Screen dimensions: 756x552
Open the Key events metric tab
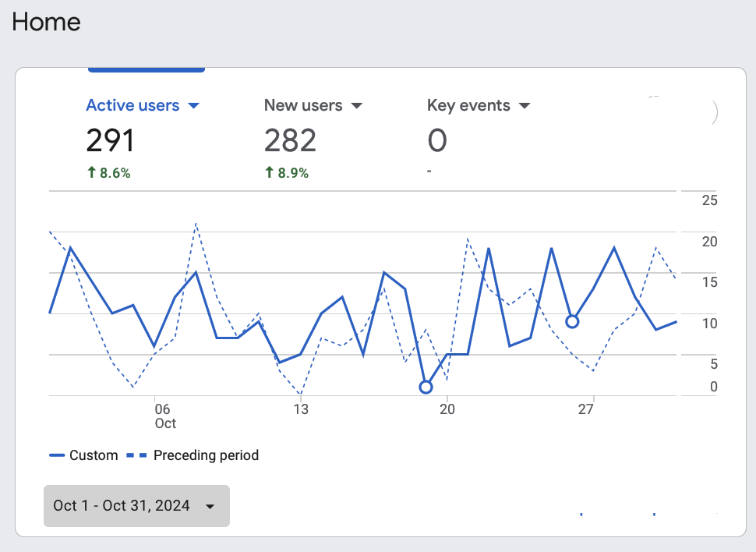[468, 105]
